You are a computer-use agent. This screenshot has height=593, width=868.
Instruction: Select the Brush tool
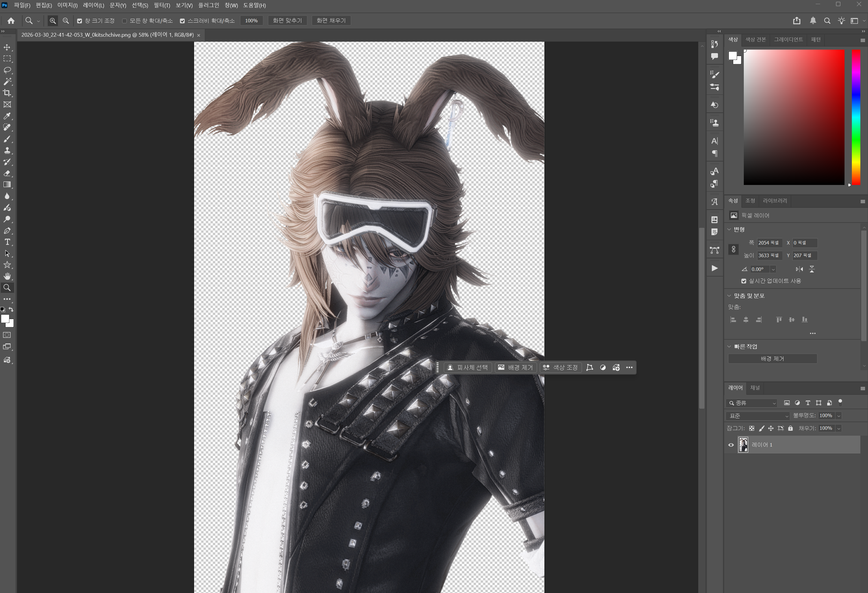tap(7, 139)
